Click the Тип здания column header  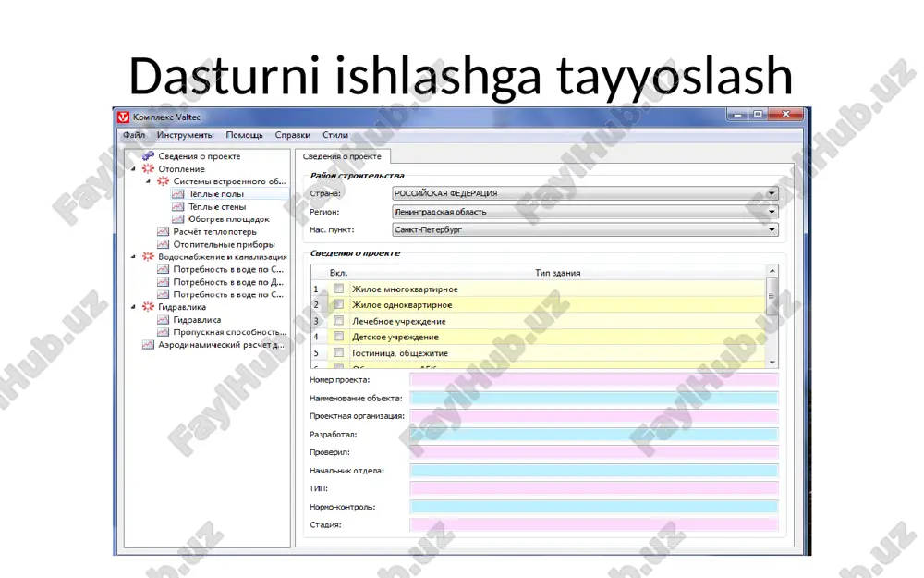[557, 273]
